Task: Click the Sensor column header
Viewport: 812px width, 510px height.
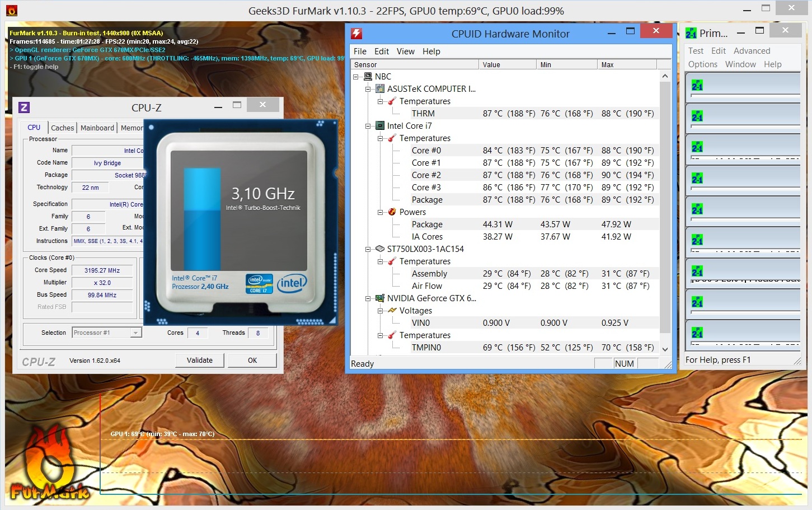Action: 415,64
